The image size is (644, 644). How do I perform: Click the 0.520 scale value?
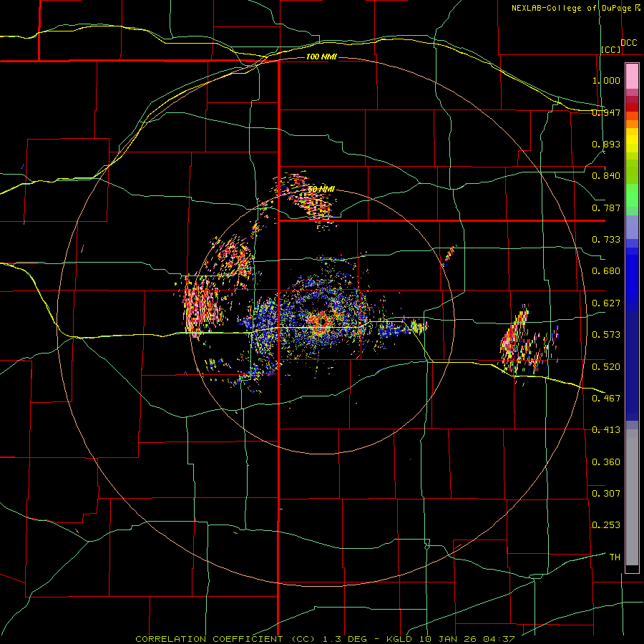606,366
